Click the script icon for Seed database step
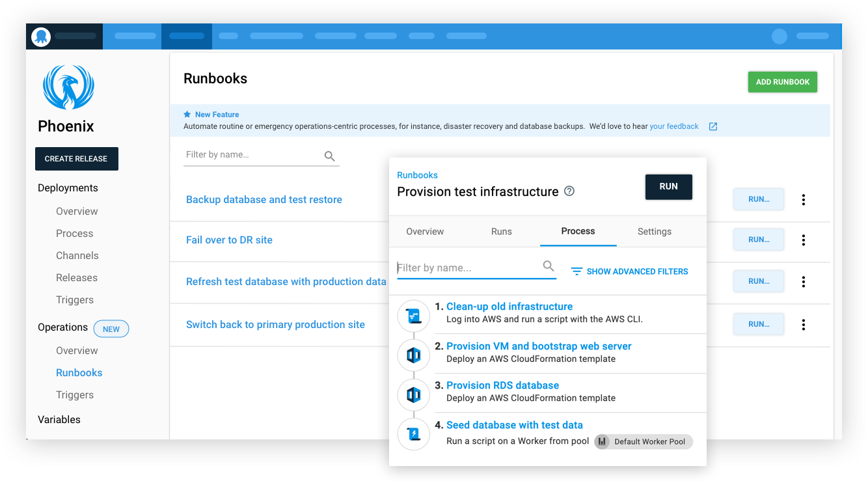868x483 pixels. 414,434
